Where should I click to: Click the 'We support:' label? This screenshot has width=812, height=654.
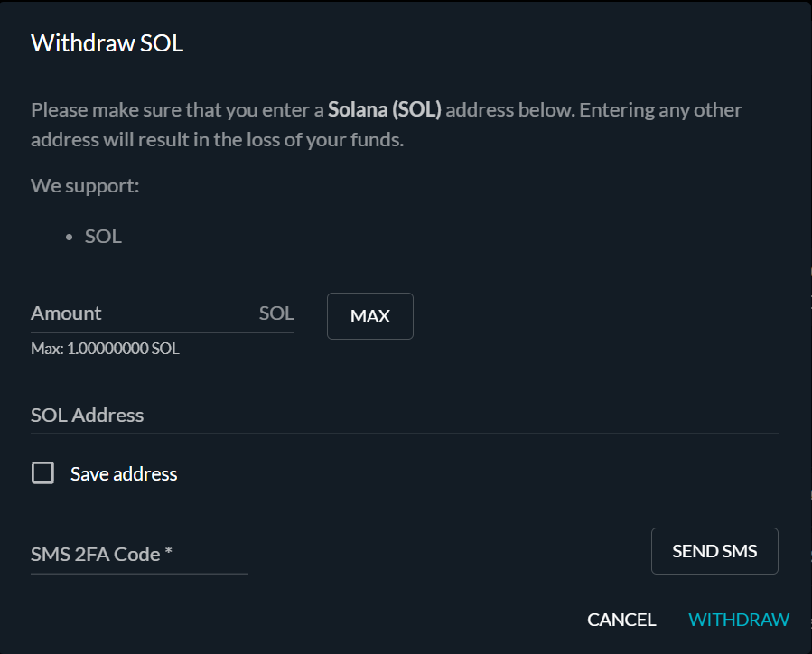click(85, 186)
